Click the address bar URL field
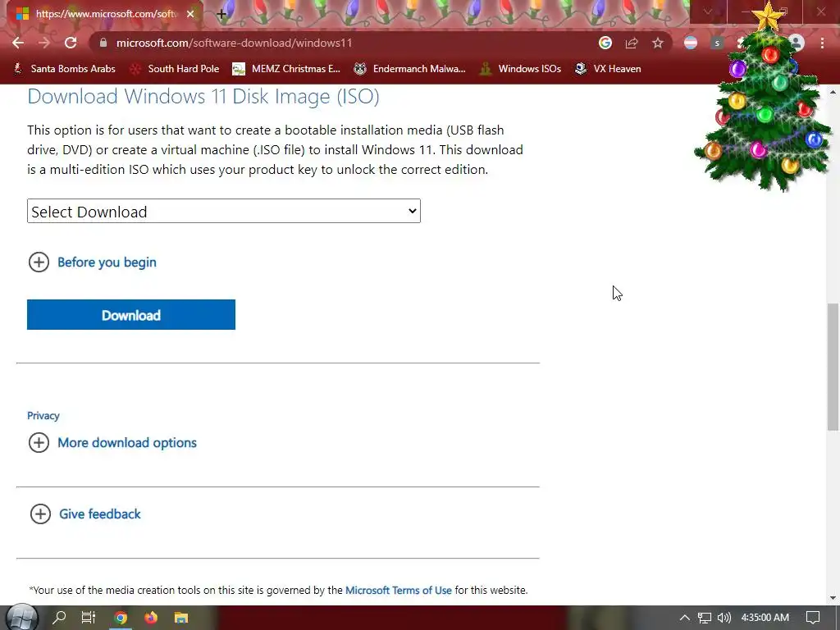This screenshot has width=840, height=630. click(x=343, y=43)
